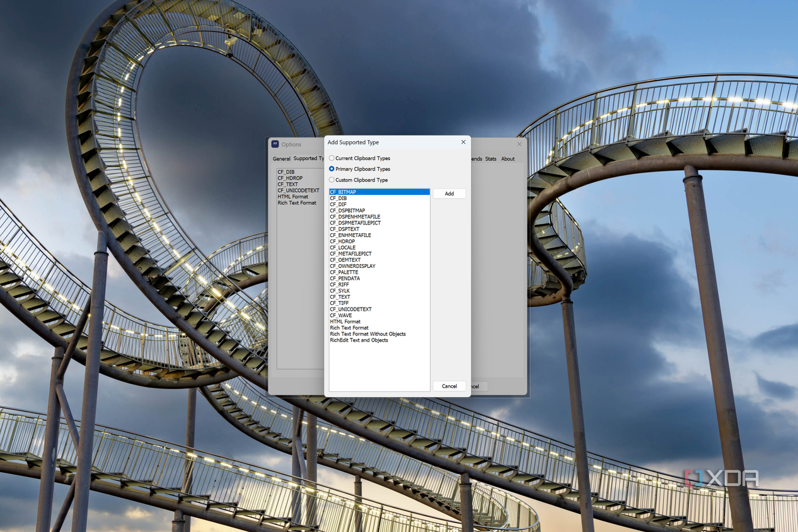Screen dimensions: 798x532
Task: Switch to the Stats tab
Action: tap(490, 159)
